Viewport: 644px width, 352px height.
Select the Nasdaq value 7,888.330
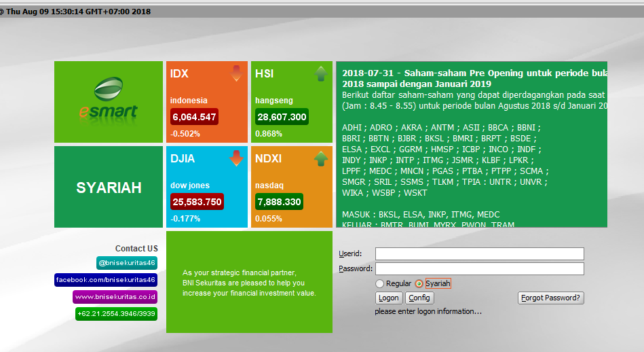280,202
